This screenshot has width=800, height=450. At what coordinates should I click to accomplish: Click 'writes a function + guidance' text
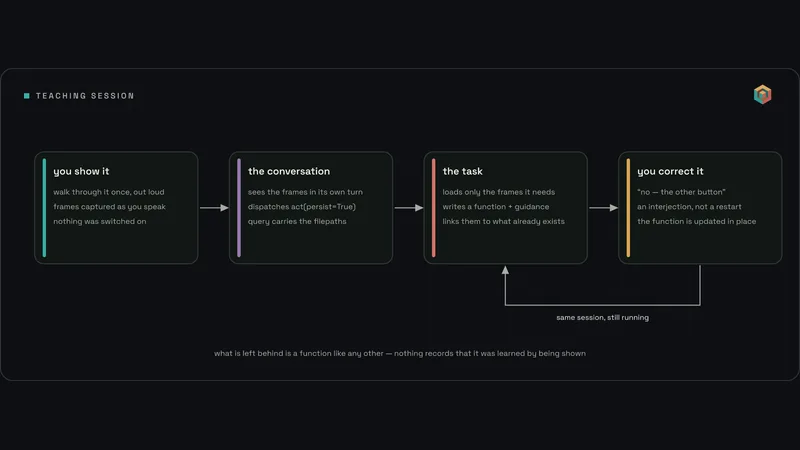(496, 207)
